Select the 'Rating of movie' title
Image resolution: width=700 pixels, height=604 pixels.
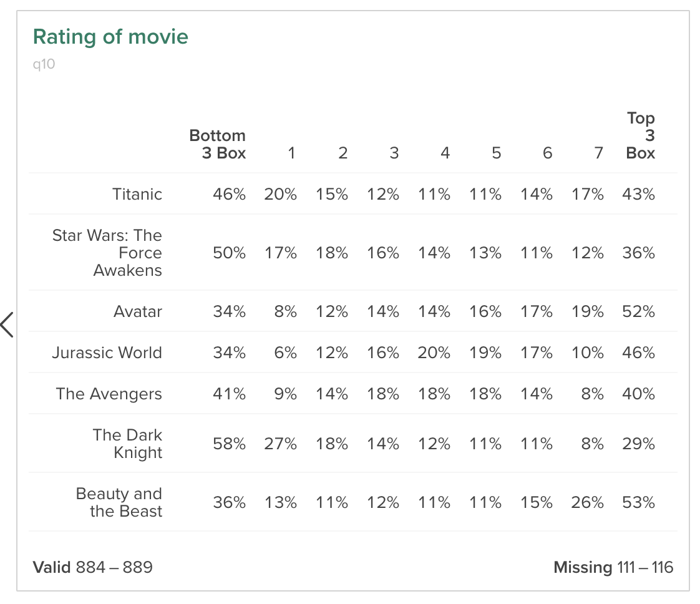(110, 37)
